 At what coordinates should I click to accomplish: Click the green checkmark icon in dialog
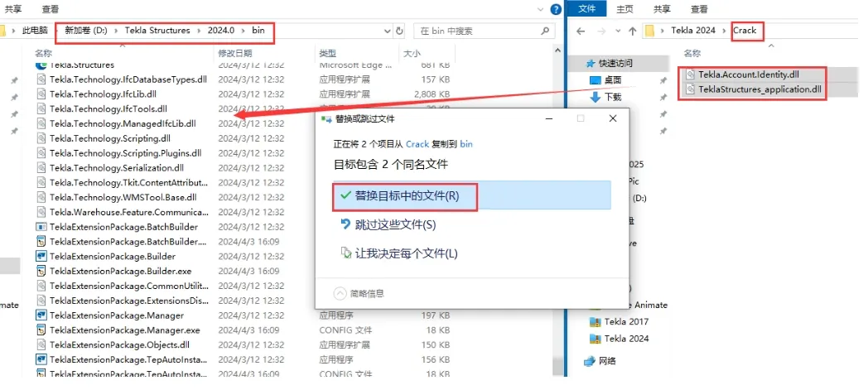pos(345,195)
